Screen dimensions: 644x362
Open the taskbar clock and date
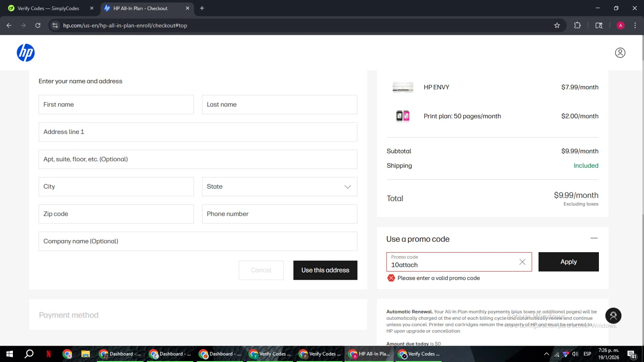(x=609, y=354)
